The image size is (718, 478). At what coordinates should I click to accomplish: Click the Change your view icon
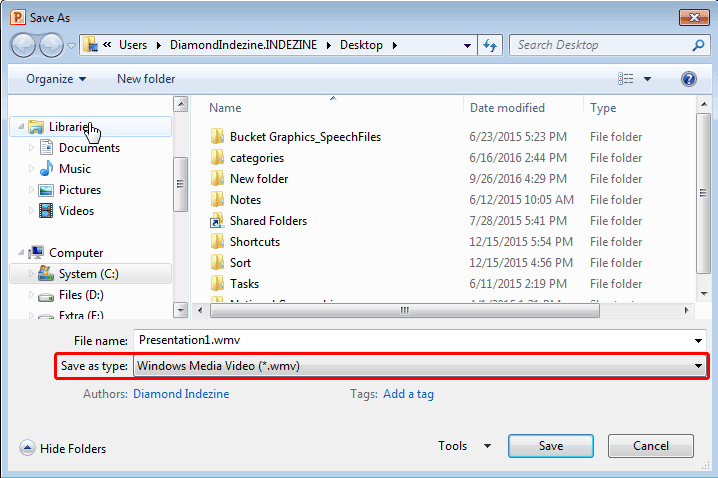click(626, 79)
